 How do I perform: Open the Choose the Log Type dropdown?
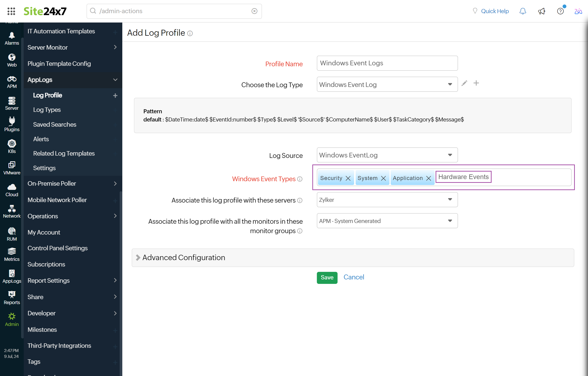click(450, 84)
